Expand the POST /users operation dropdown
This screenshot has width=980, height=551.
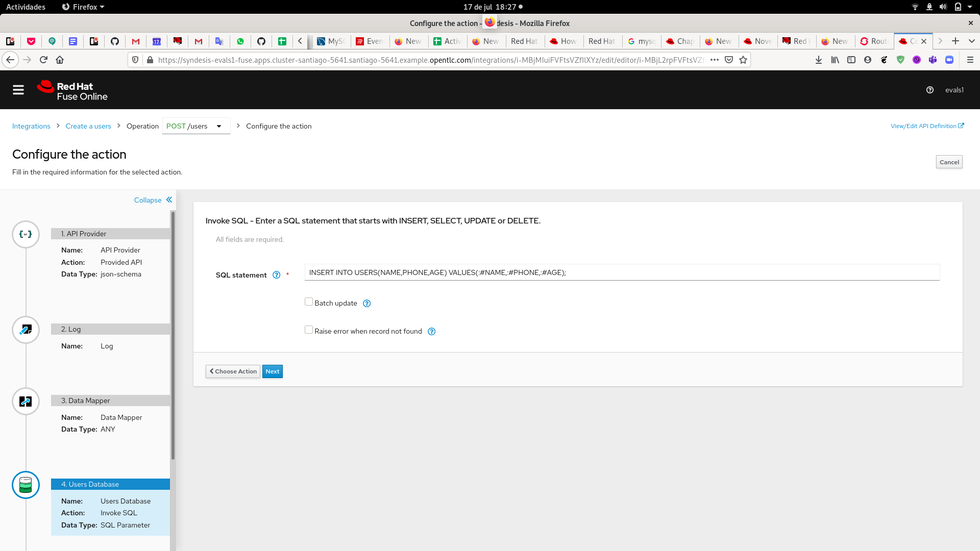click(x=219, y=126)
